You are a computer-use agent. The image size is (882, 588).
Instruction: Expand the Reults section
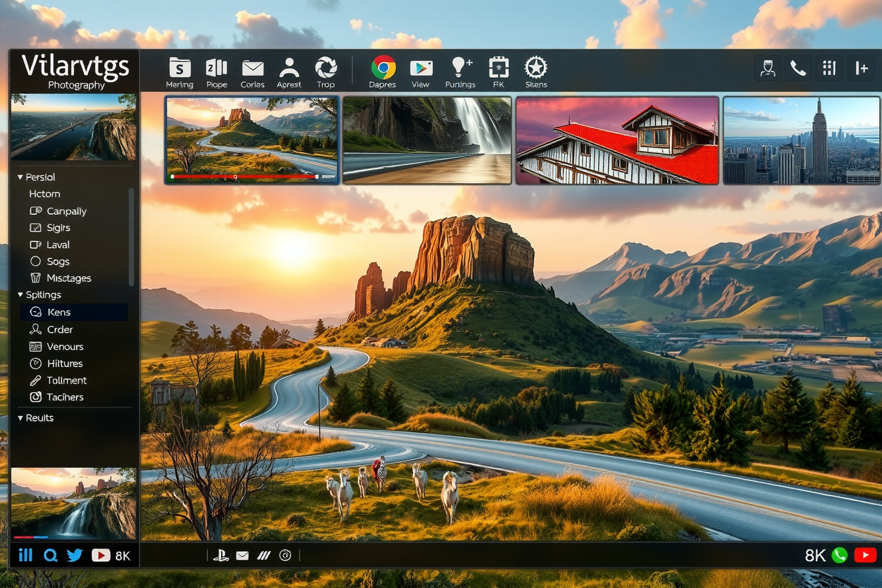(x=21, y=418)
